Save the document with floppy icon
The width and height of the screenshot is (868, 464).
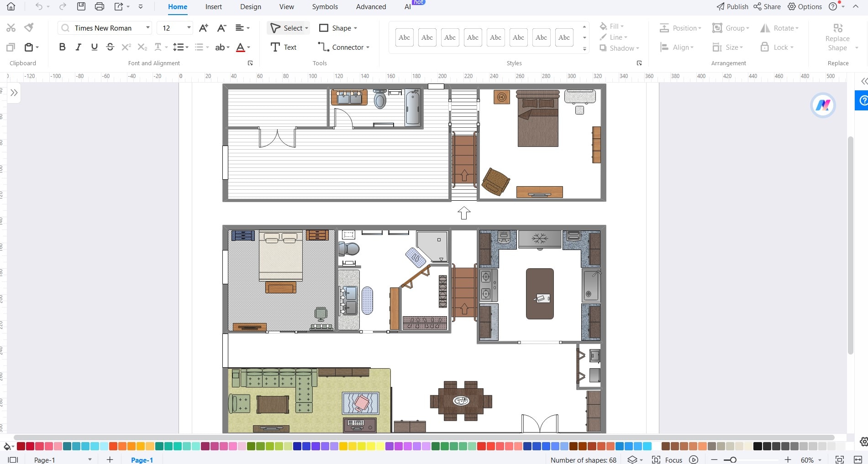81,6
